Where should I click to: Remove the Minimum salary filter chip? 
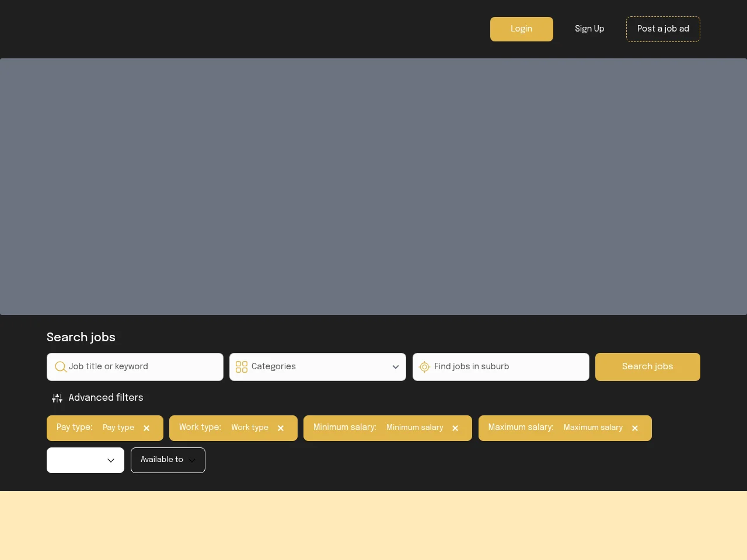click(x=455, y=428)
